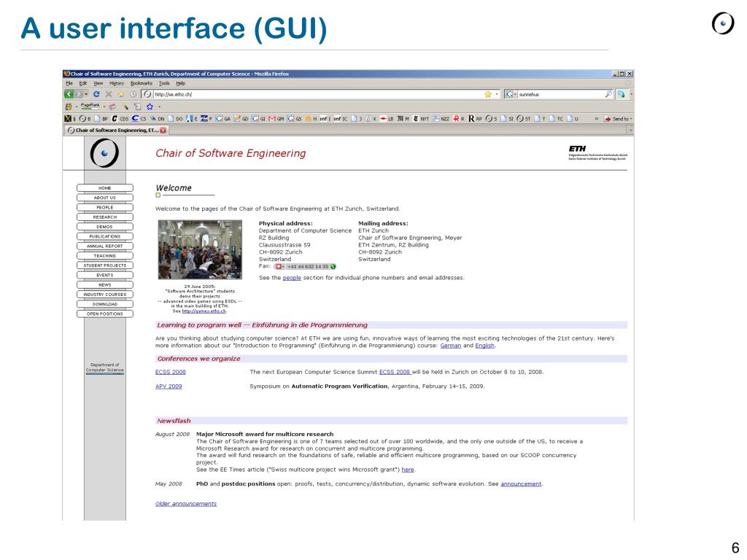Click the green call icon beside fax number
The image size is (747, 560).
(x=333, y=266)
